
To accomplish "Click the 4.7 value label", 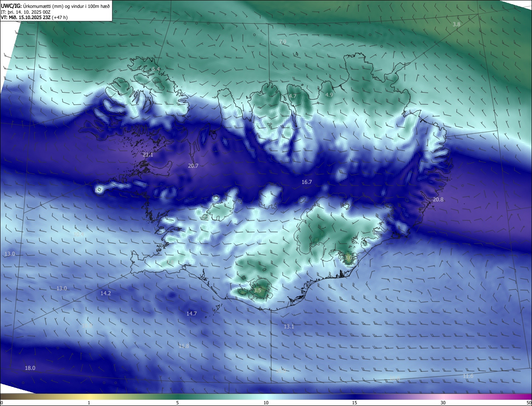I will (x=293, y=96).
